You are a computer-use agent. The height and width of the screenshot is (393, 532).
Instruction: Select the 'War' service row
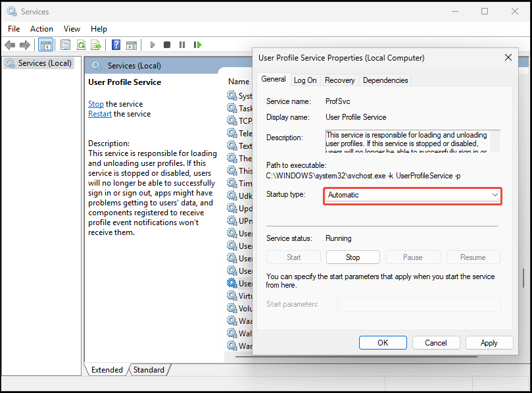point(239,346)
